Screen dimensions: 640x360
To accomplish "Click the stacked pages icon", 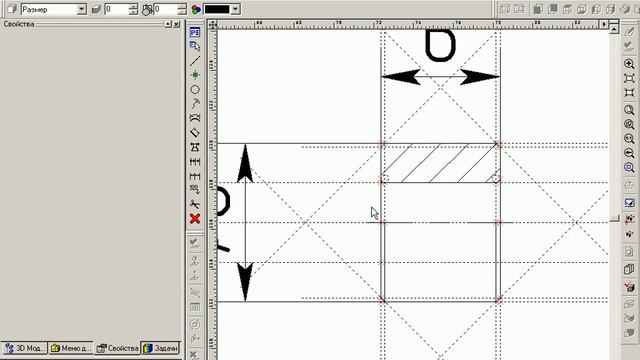I will (x=629, y=269).
